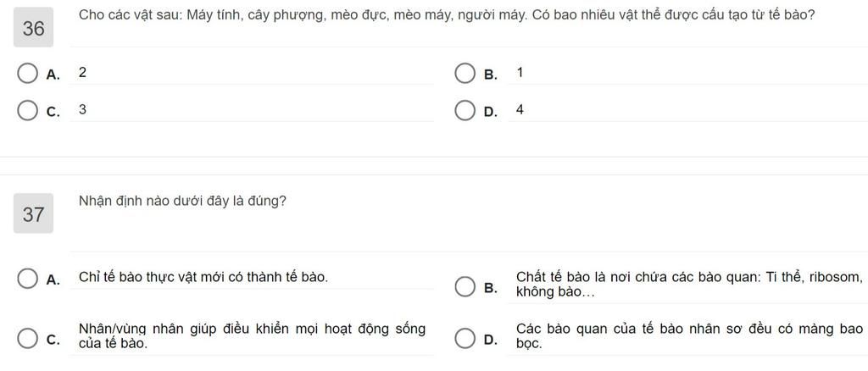Click answer value "2" in question 36
This screenshot has height=371, width=868.
(x=82, y=73)
